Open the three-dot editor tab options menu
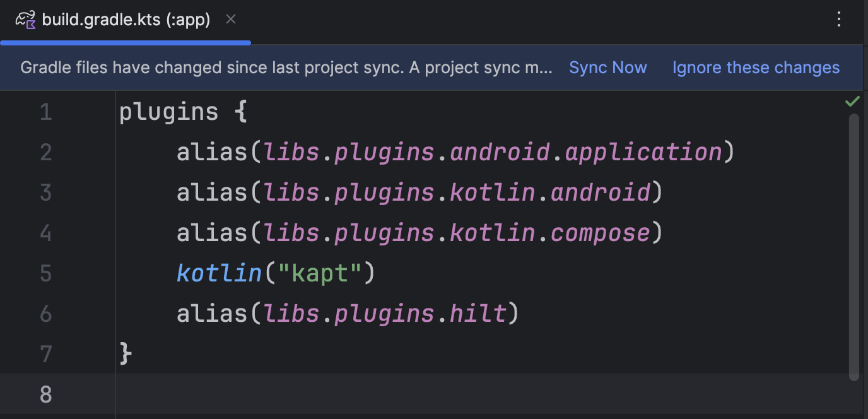This screenshot has height=419, width=868. [x=839, y=20]
